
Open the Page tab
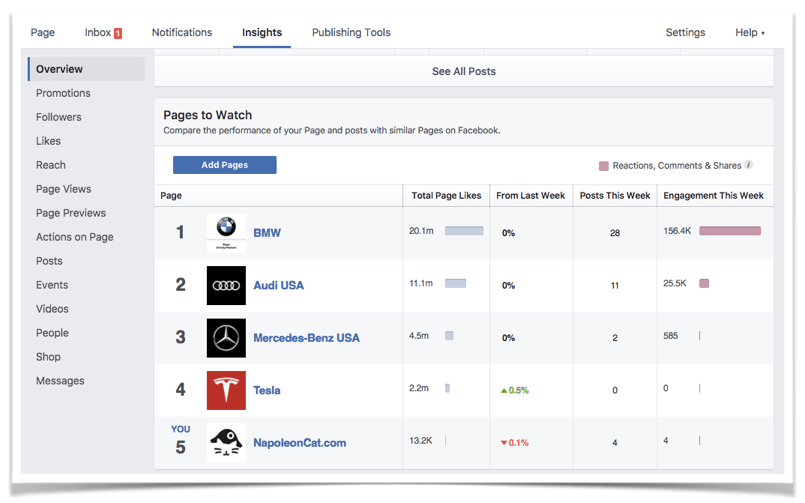tap(43, 32)
